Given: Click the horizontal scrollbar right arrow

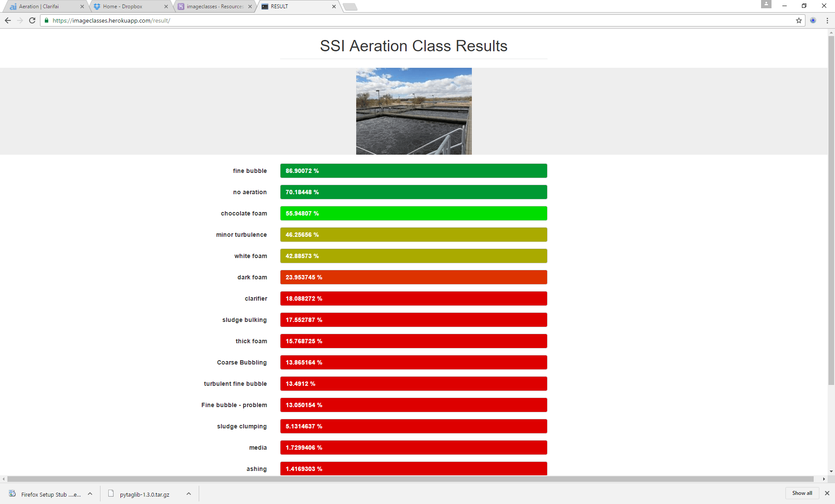Looking at the screenshot, I should click(x=824, y=479).
